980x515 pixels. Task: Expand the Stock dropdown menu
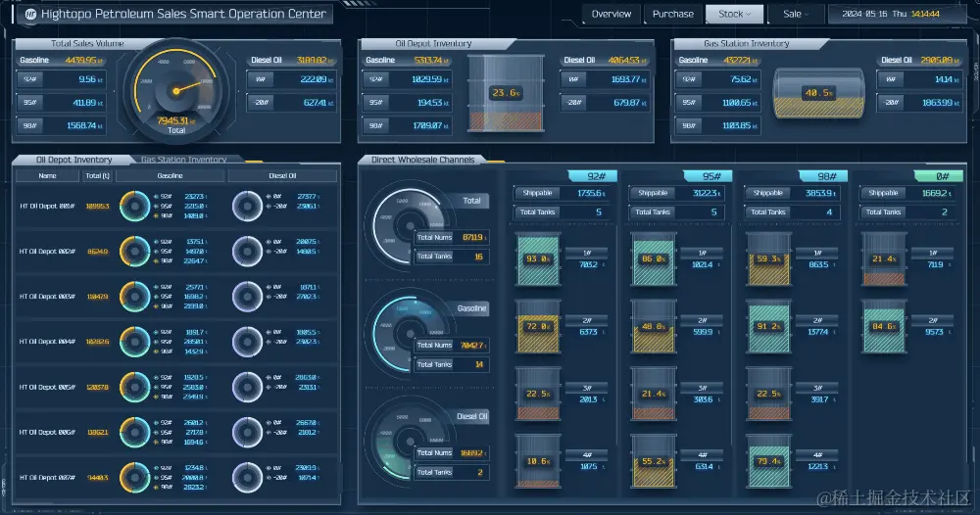tap(734, 14)
